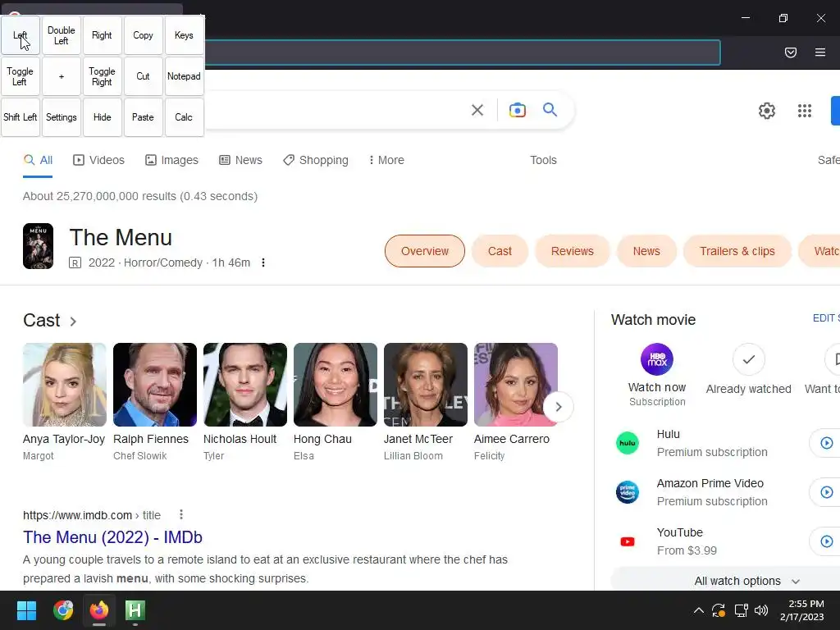Open the search Tools option
This screenshot has width=840, height=630.
point(543,160)
